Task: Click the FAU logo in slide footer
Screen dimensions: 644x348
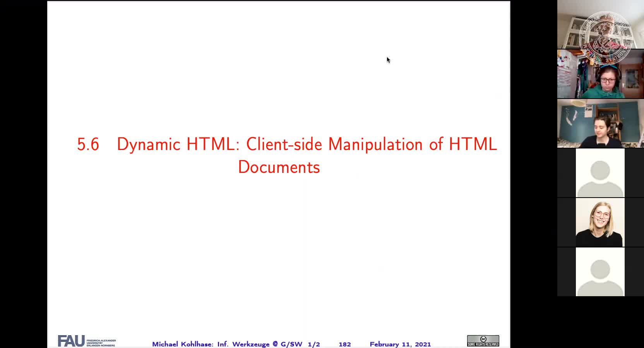Action: coord(71,341)
